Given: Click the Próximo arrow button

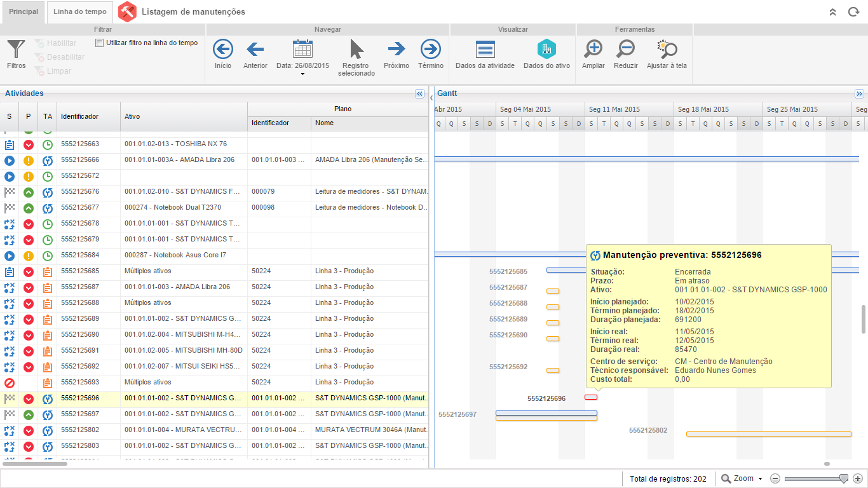Looking at the screenshot, I should tap(397, 50).
